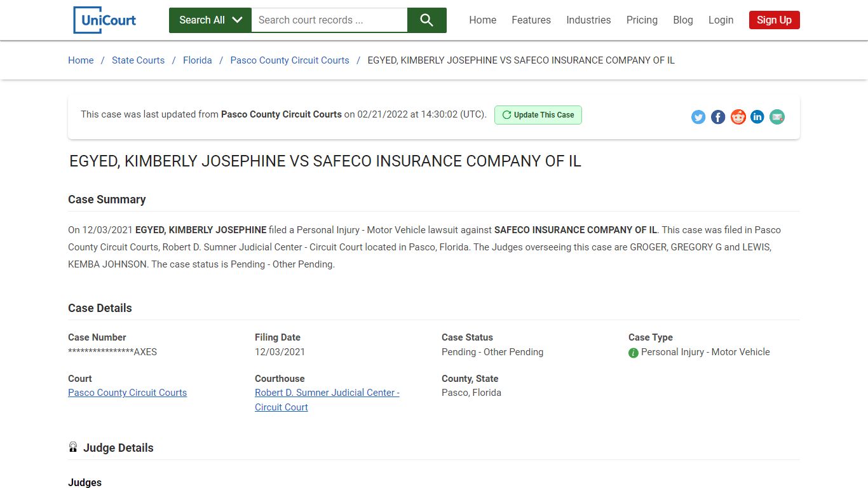The image size is (868, 488).
Task: Click the Update This Case button
Action: pos(538,115)
